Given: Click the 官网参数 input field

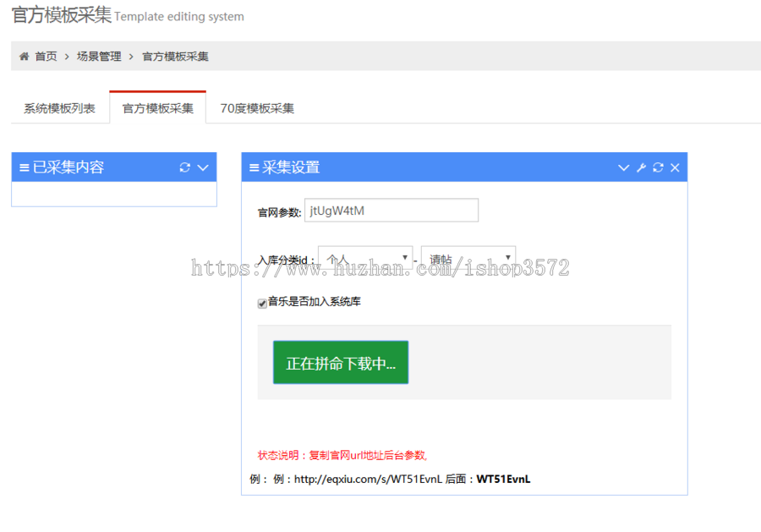Looking at the screenshot, I should point(391,210).
